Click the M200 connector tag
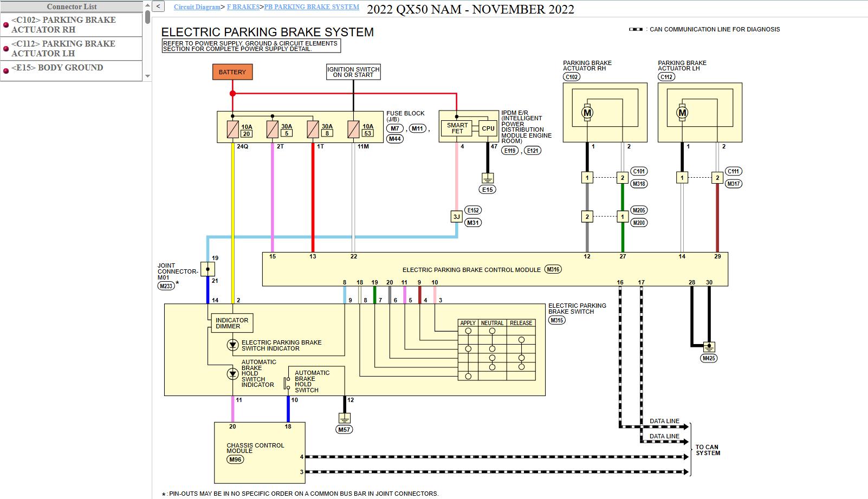The width and height of the screenshot is (868, 499). click(x=639, y=223)
